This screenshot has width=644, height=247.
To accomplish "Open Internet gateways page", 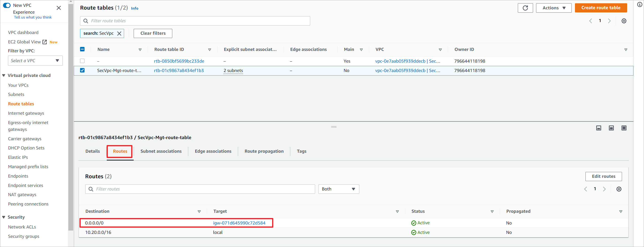I will (x=26, y=113).
